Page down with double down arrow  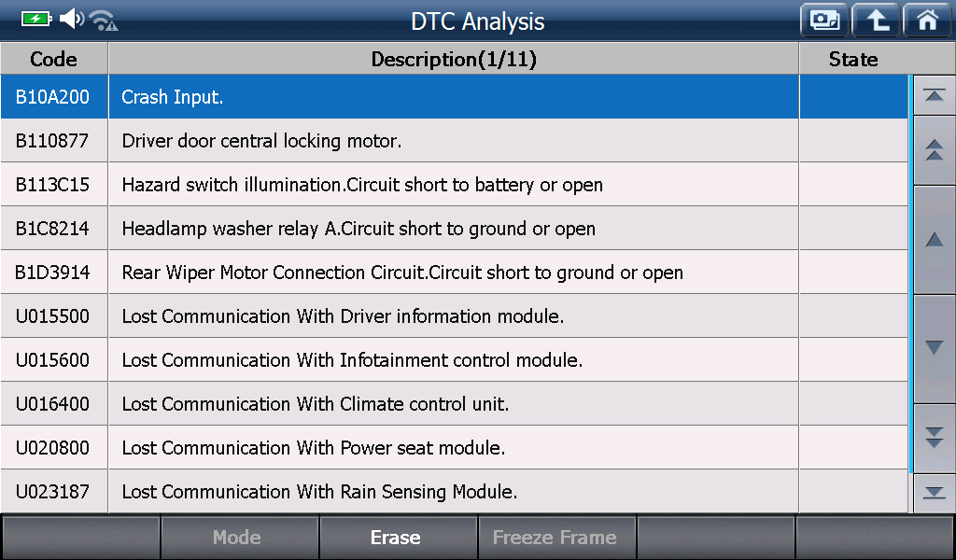[x=934, y=438]
